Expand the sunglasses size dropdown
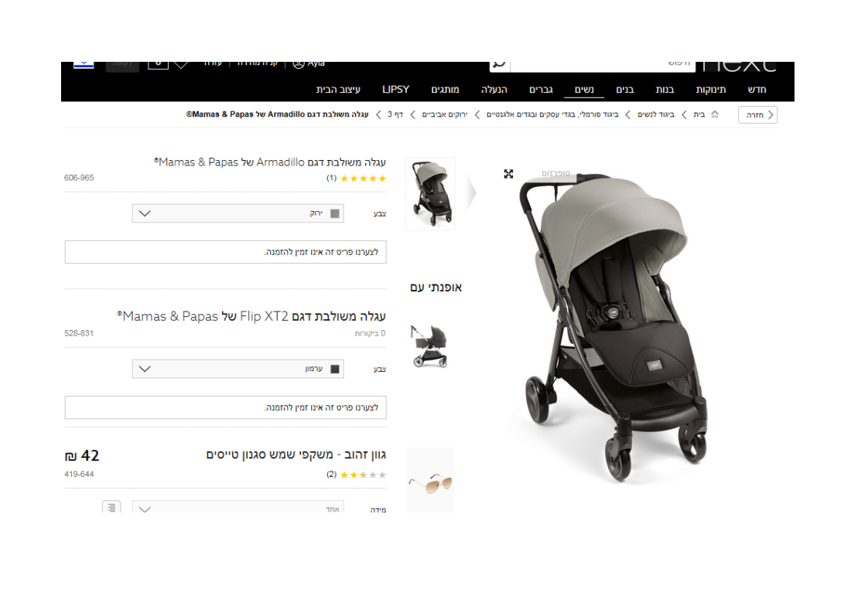This screenshot has width=868, height=613. pos(238,507)
